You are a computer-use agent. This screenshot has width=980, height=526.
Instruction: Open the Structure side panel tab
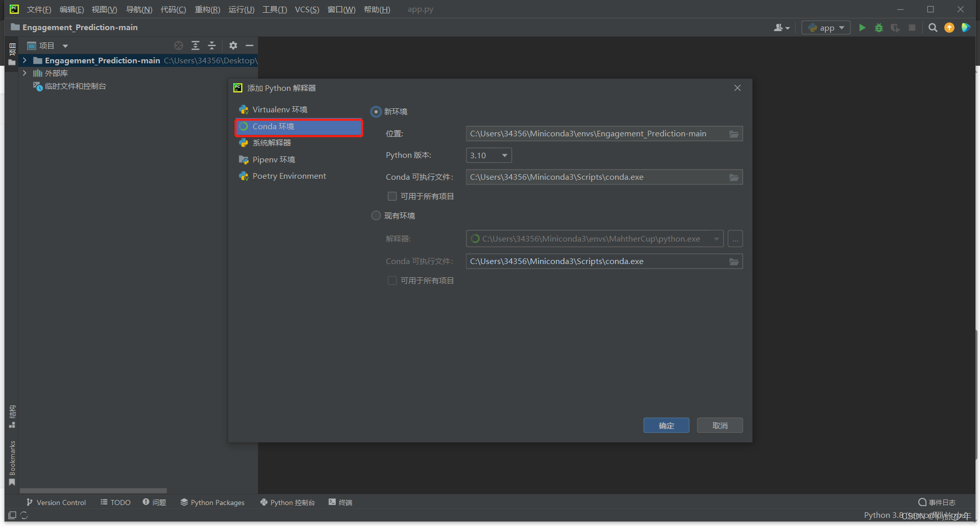coord(12,417)
